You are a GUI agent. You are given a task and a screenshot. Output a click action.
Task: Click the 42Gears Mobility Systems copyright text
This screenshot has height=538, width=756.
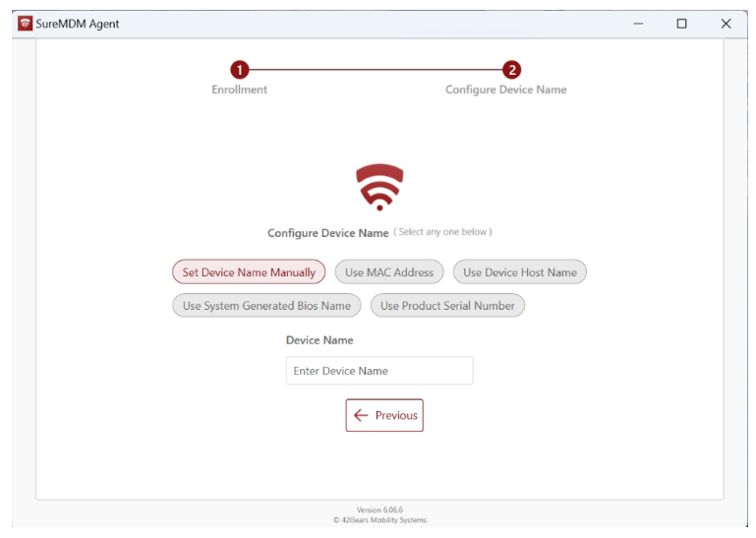point(379,519)
